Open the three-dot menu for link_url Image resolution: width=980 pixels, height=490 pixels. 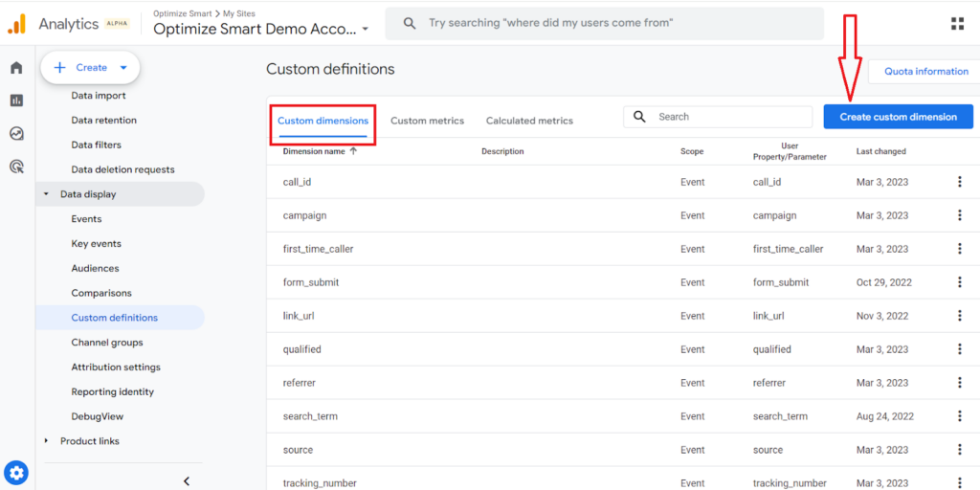click(x=959, y=316)
